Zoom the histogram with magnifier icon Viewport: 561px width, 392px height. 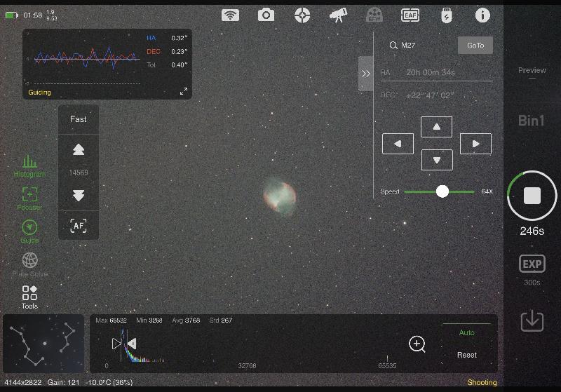pos(417,344)
